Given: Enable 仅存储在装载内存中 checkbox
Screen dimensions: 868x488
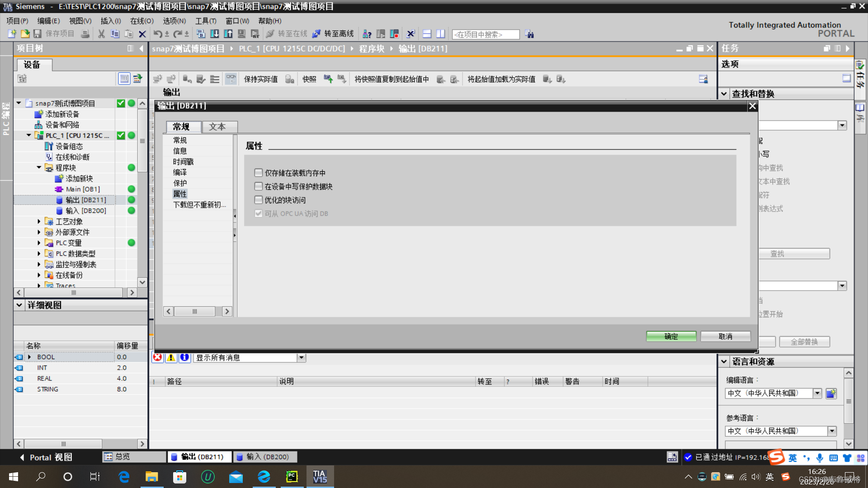Looking at the screenshot, I should (x=259, y=173).
